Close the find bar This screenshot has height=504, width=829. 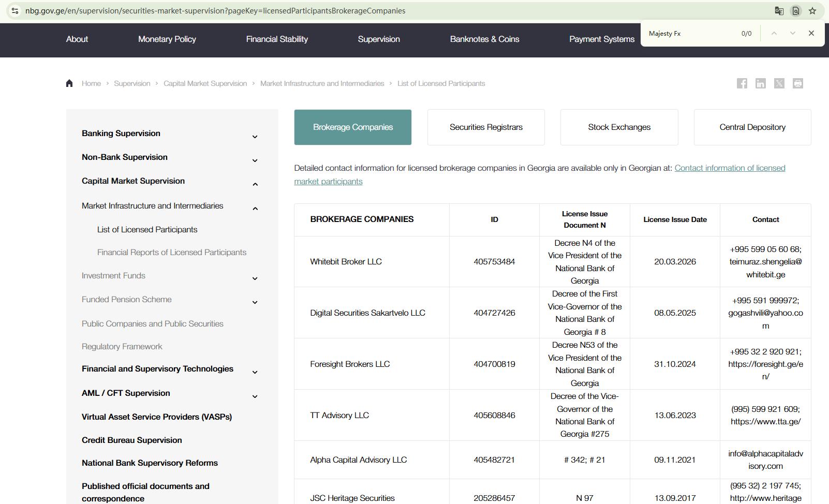click(x=811, y=33)
